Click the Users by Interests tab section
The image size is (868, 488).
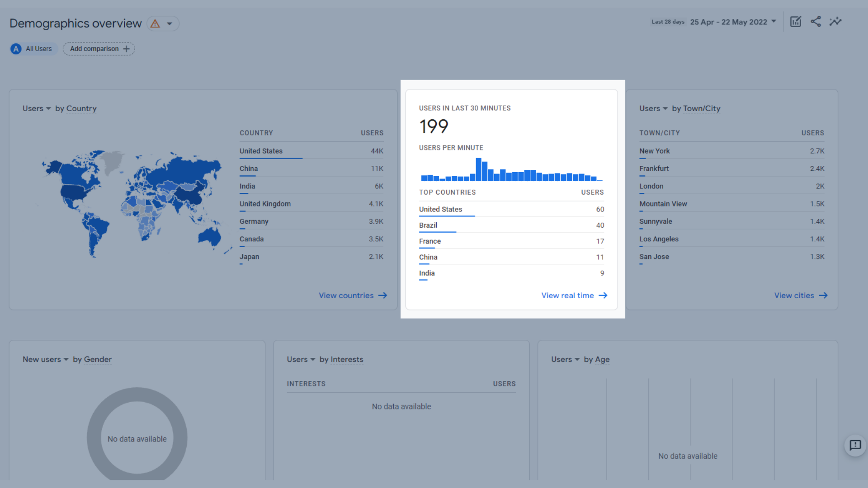325,359
